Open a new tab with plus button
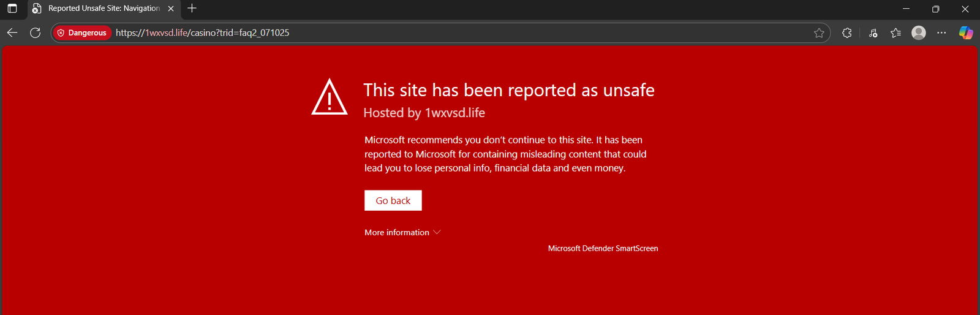Image resolution: width=980 pixels, height=315 pixels. 192,9
